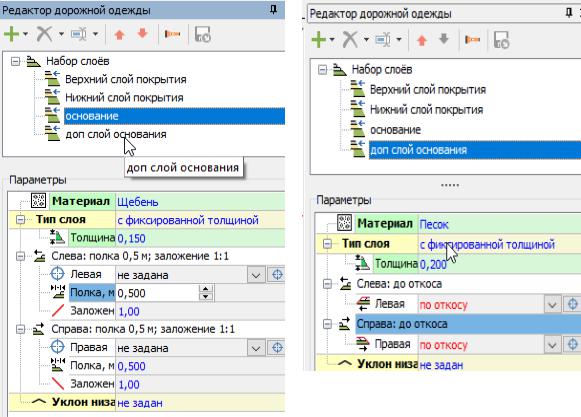Open Правая 'по откосу' dropdown in right panel
This screenshot has width=581, height=417.
pyautogui.click(x=552, y=345)
